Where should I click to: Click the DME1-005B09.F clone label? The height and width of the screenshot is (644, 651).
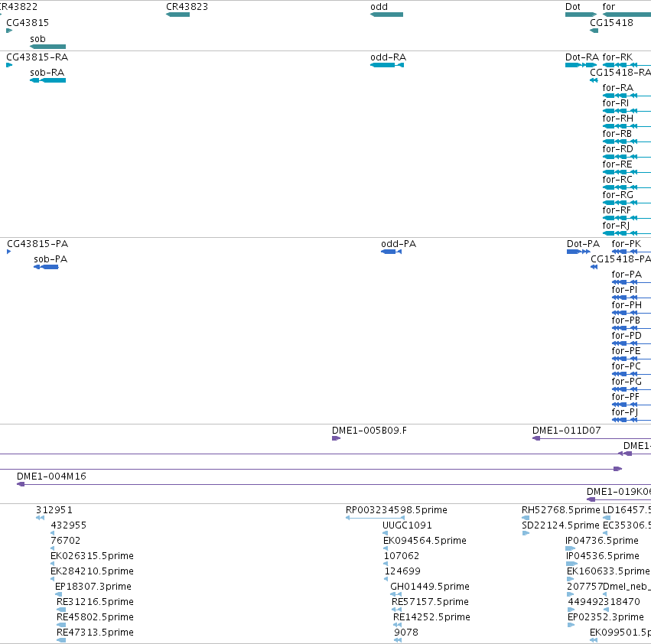pos(369,431)
